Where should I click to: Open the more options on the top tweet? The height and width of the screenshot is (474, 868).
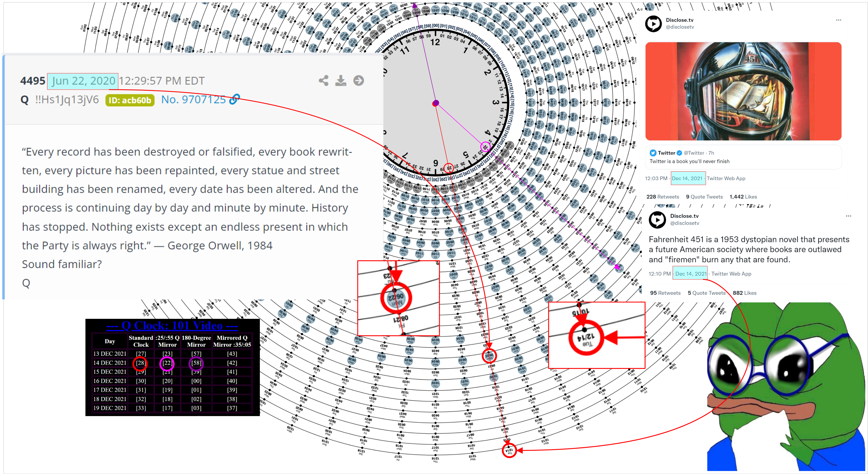click(839, 20)
